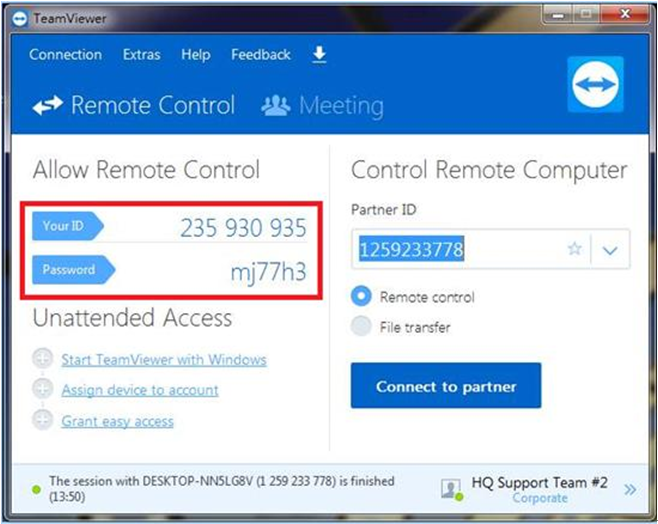Click the TeamViewer logo in blue header
Screen dimensions: 658x524
point(595,84)
